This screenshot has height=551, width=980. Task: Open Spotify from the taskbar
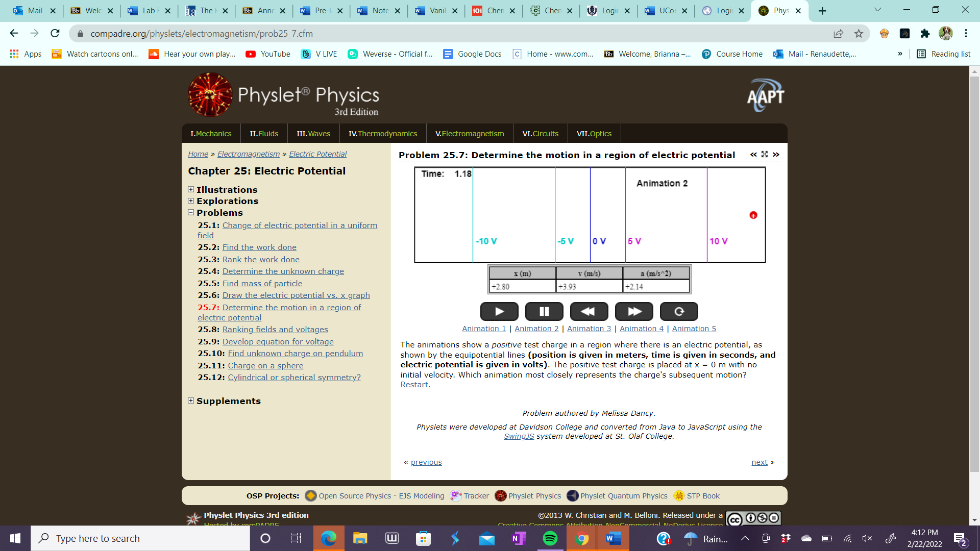pos(550,538)
